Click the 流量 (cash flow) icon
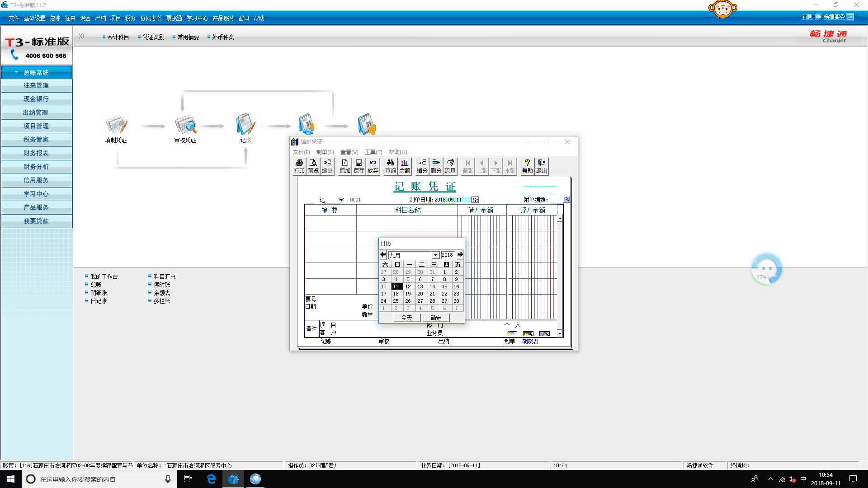Image resolution: width=868 pixels, height=488 pixels. tap(450, 166)
